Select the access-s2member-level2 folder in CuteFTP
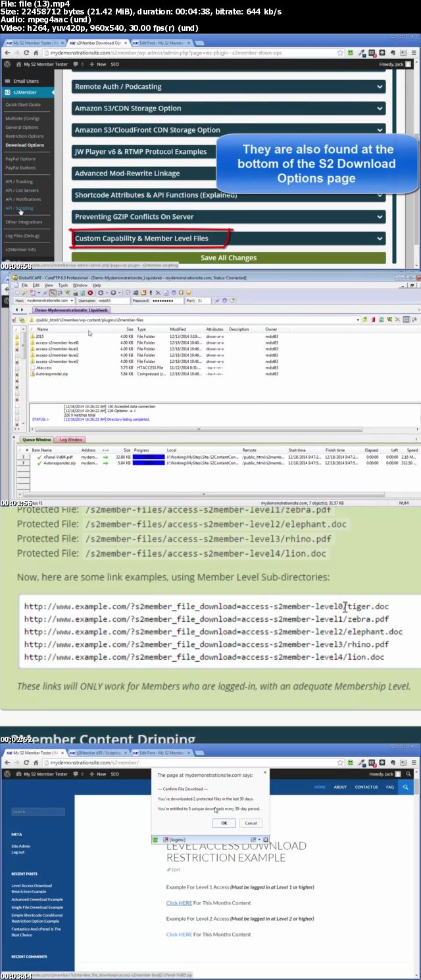 57,355
